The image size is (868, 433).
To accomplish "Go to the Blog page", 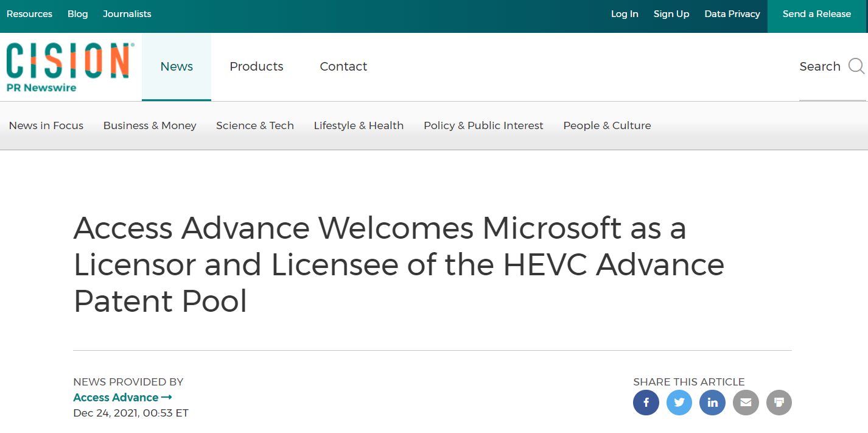I will [x=77, y=14].
